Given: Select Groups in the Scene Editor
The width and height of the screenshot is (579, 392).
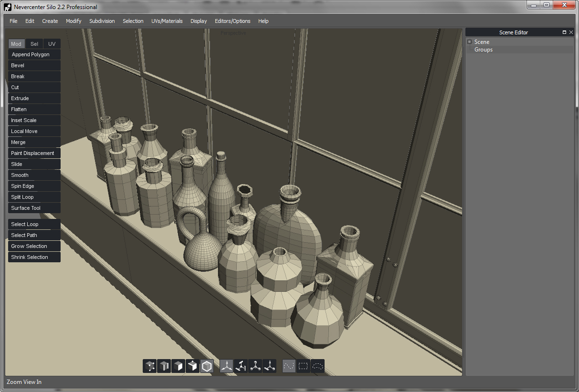Looking at the screenshot, I should click(x=484, y=50).
